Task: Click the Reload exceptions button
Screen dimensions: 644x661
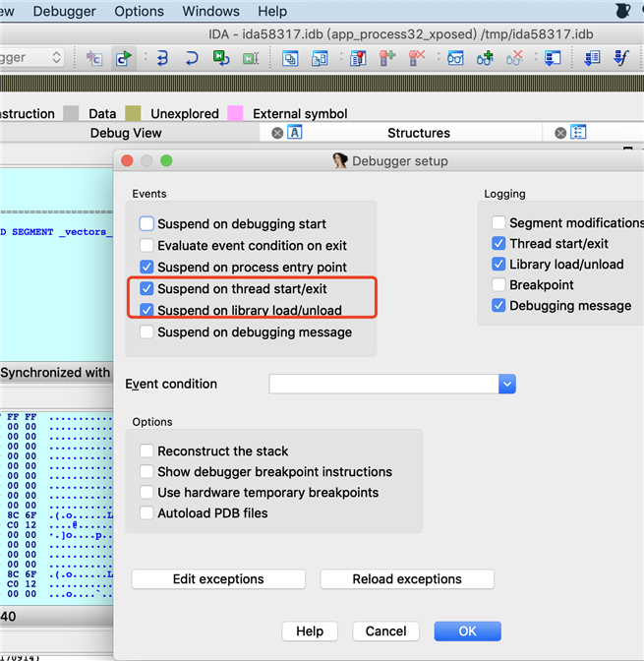Action: click(407, 579)
